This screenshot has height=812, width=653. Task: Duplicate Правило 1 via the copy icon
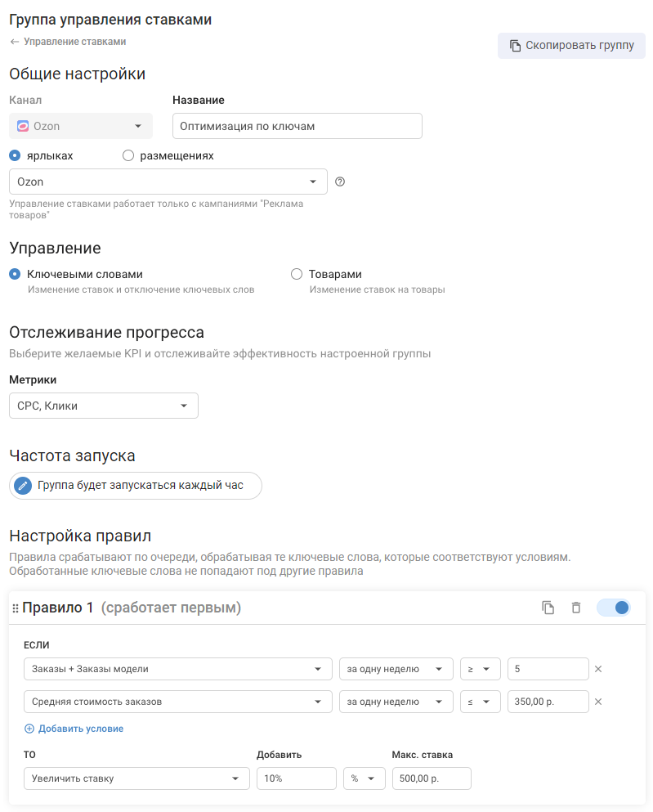(x=549, y=608)
